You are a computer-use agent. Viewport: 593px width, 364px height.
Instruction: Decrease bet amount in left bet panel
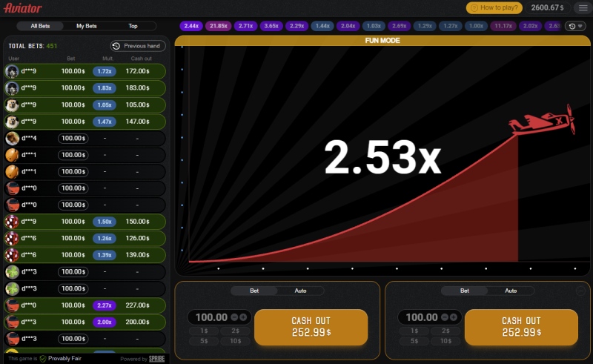coord(234,317)
